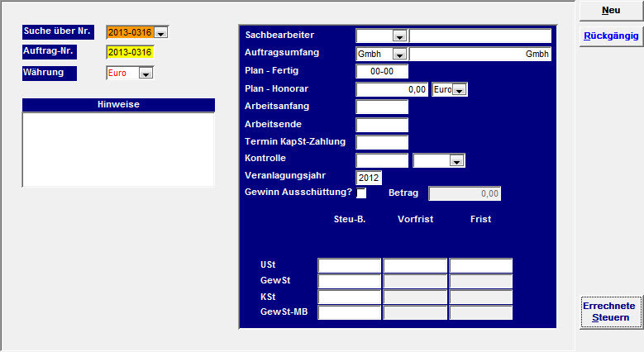Click the USt Frist field
644x352 pixels.
pos(480,265)
